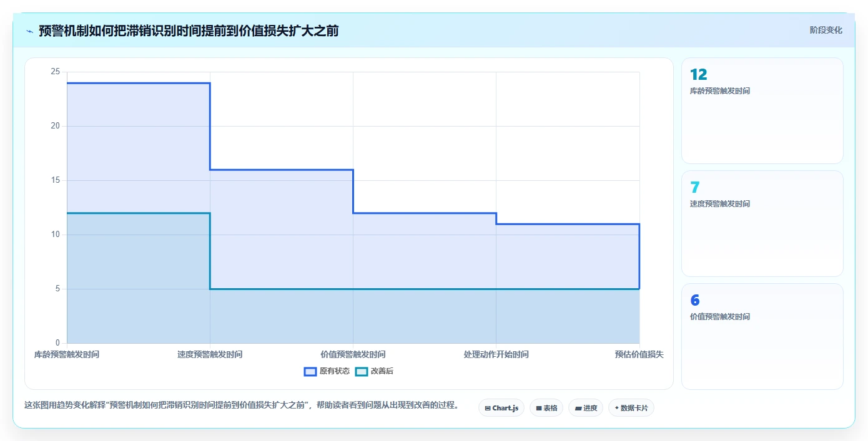Click the 进度 chip
This screenshot has width=868, height=441.
pos(586,408)
